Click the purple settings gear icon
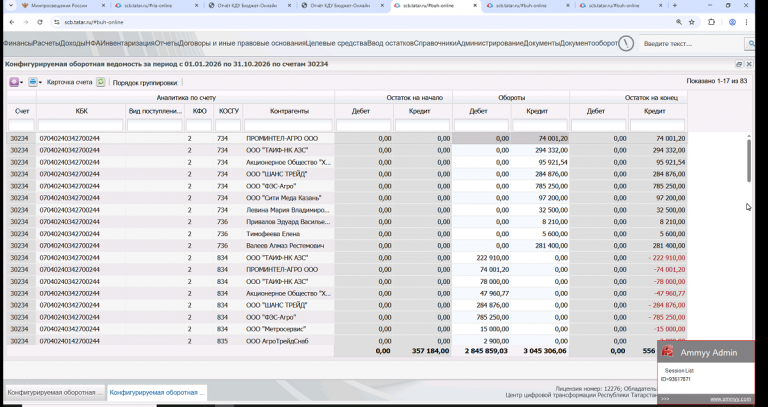This screenshot has width=768, height=407. [14, 82]
